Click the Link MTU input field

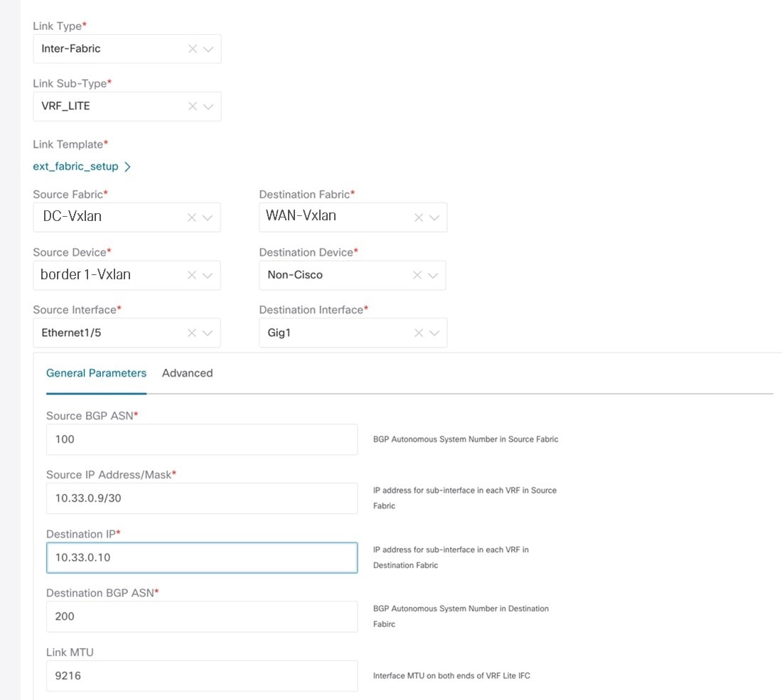pyautogui.click(x=202, y=676)
